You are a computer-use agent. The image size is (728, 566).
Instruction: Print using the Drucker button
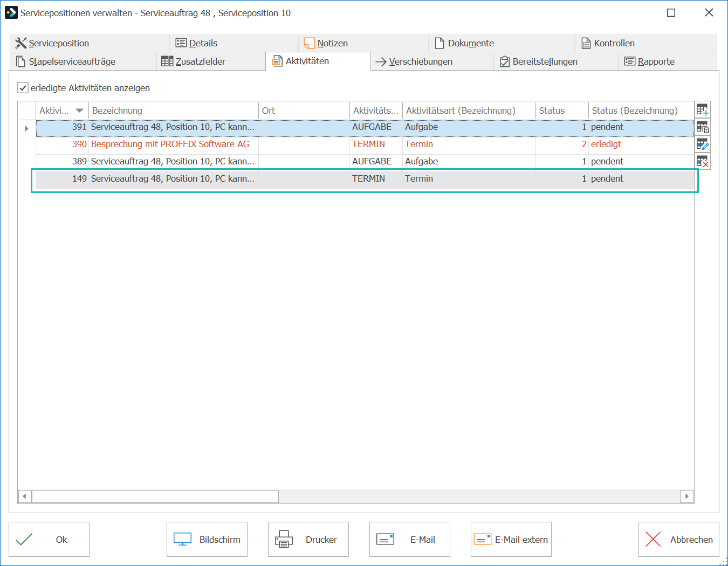(308, 539)
